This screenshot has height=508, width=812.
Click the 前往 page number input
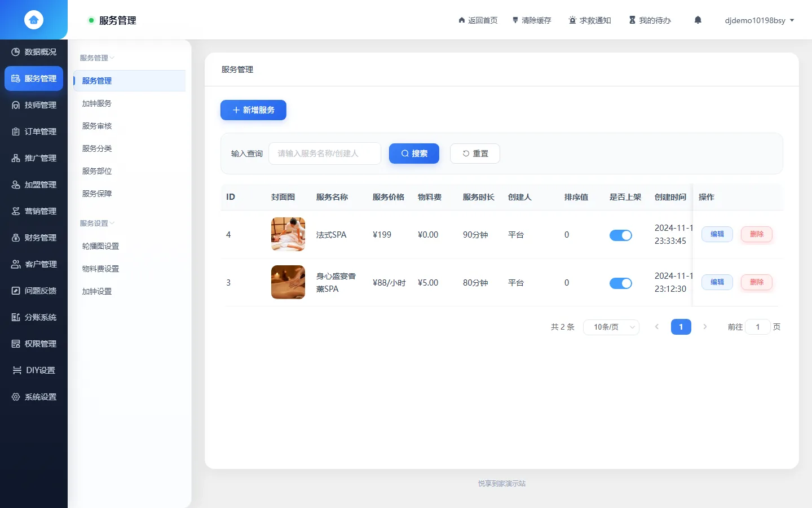[758, 327]
